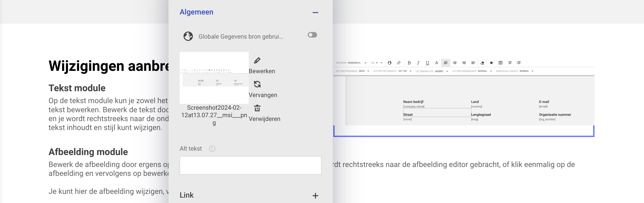Click the [email] placeholder
This screenshot has width=644, height=203.
[543, 106]
